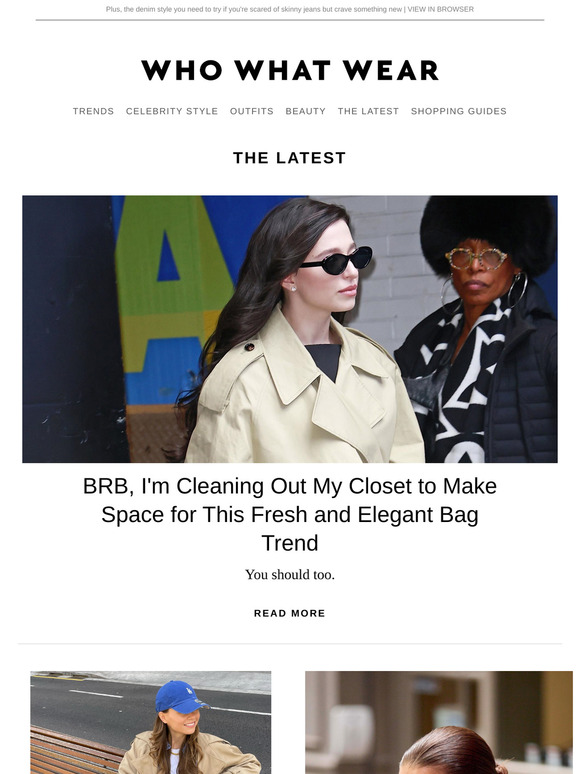Click the Who What Wear logo
This screenshot has height=774, width=580.
click(x=290, y=70)
